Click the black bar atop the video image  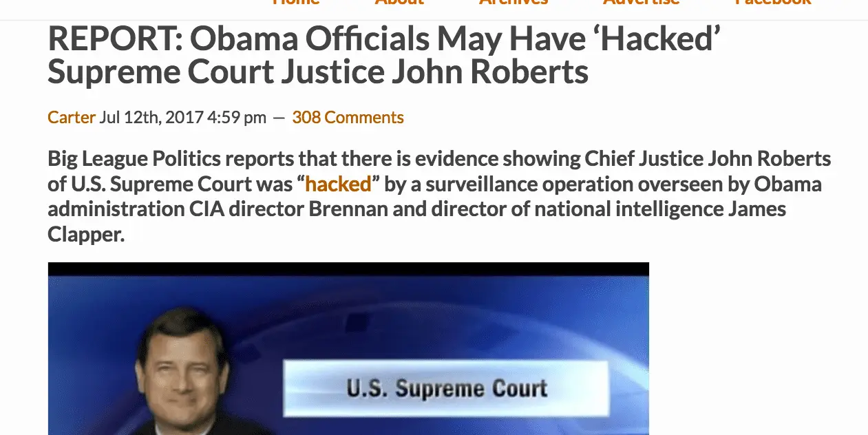click(x=348, y=269)
